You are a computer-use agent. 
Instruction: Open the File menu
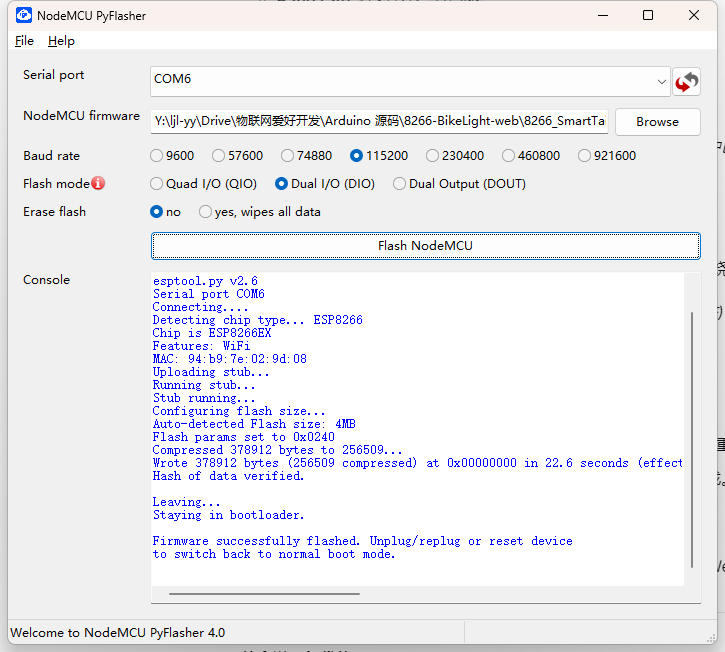[x=24, y=41]
